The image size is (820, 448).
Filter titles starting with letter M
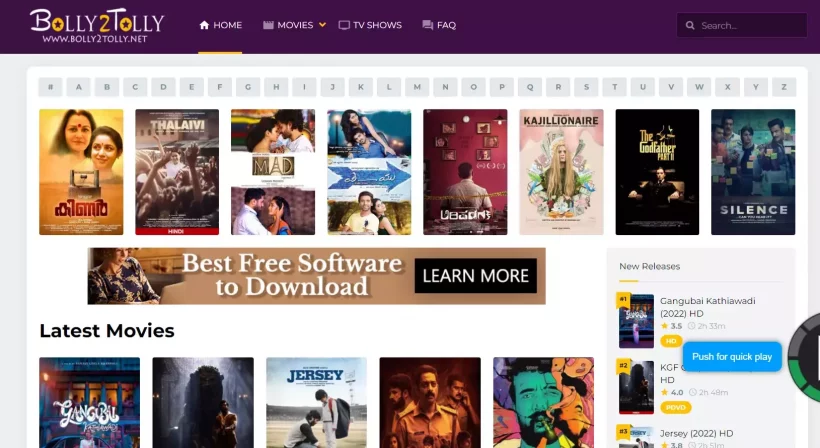coord(417,86)
